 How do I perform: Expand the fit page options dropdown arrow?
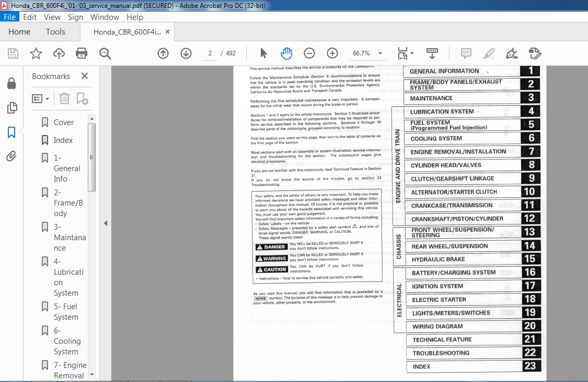pyautogui.click(x=412, y=53)
